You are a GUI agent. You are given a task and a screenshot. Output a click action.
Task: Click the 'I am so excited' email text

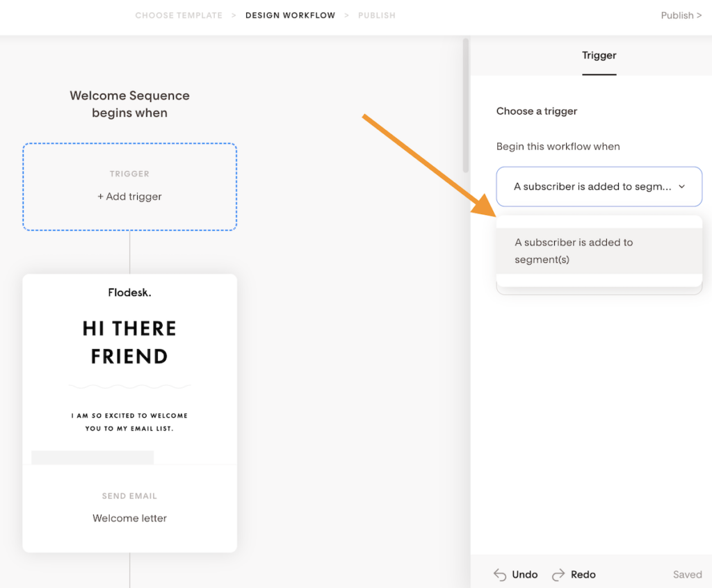tap(129, 422)
